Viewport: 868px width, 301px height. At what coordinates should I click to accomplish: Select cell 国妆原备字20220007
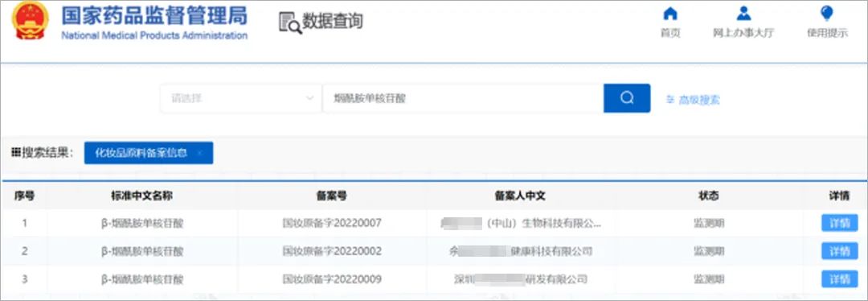[x=332, y=224]
